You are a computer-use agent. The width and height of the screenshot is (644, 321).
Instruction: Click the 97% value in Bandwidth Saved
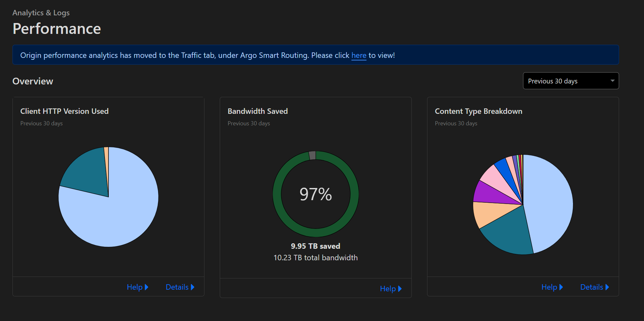[315, 194]
